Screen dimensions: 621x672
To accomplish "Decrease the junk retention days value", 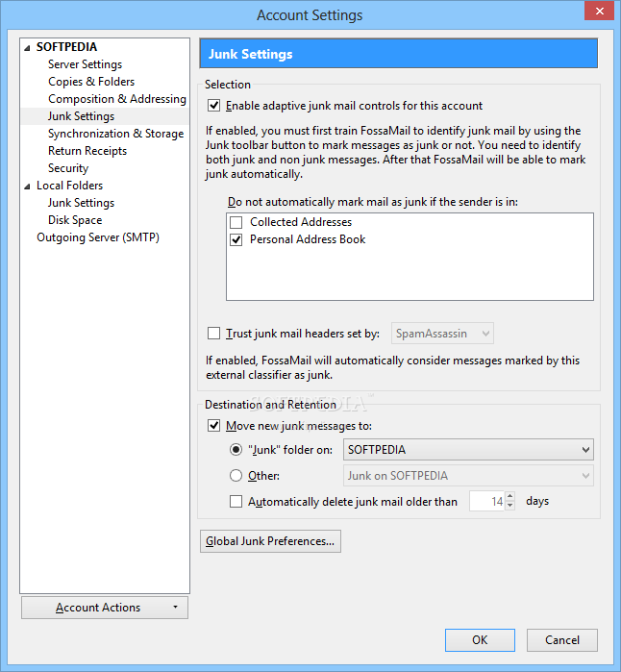I will (510, 506).
